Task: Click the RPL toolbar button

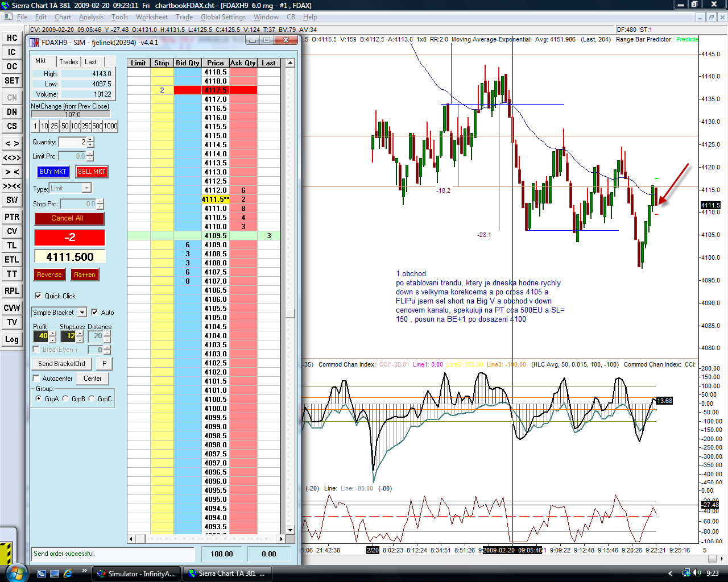Action: tap(12, 291)
